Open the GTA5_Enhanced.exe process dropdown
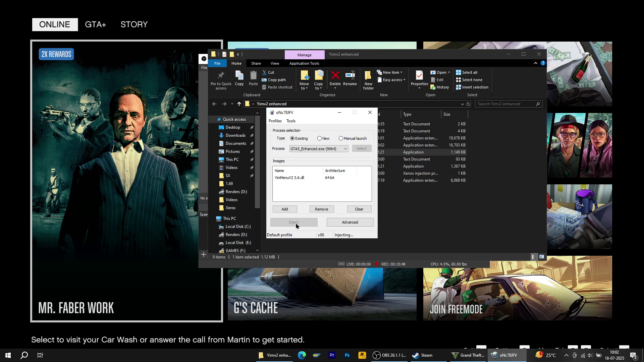644x362 pixels. 345,149
